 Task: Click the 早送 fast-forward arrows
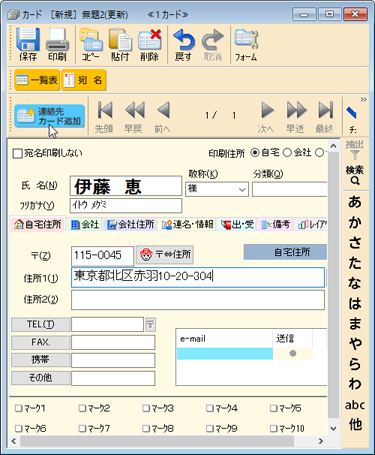[x=296, y=110]
